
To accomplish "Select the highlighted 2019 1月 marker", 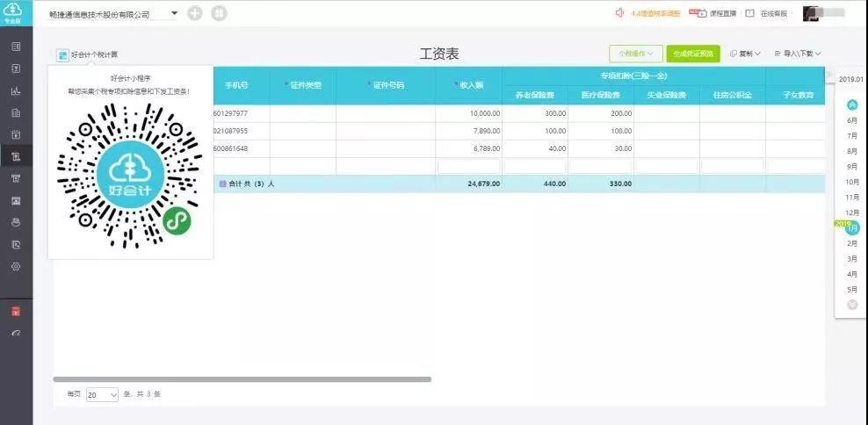I will coord(852,227).
